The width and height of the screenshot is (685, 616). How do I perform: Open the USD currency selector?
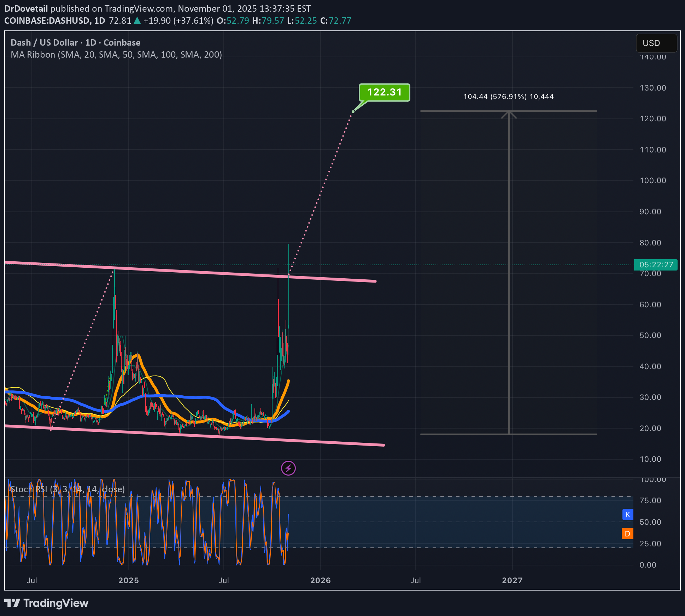656,43
